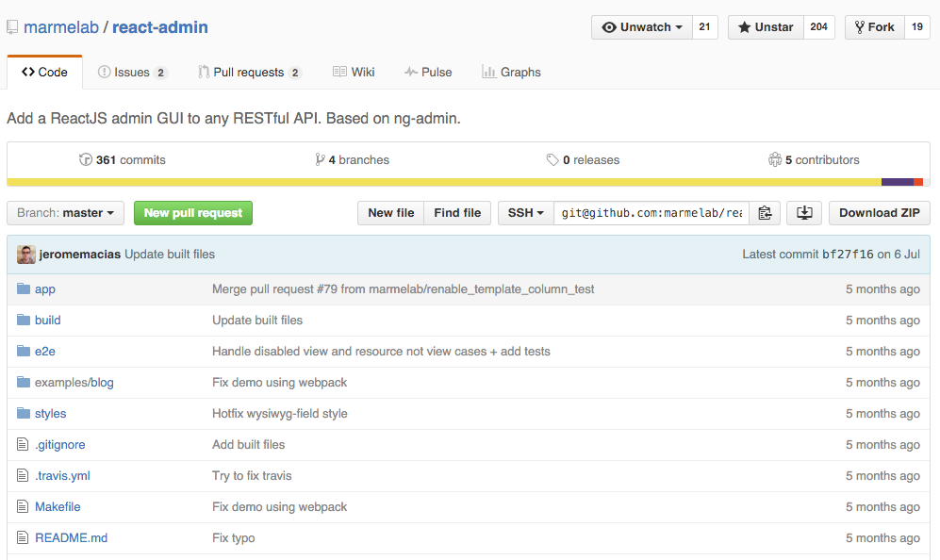Click the New file button
The width and height of the screenshot is (940, 560).
tap(391, 213)
